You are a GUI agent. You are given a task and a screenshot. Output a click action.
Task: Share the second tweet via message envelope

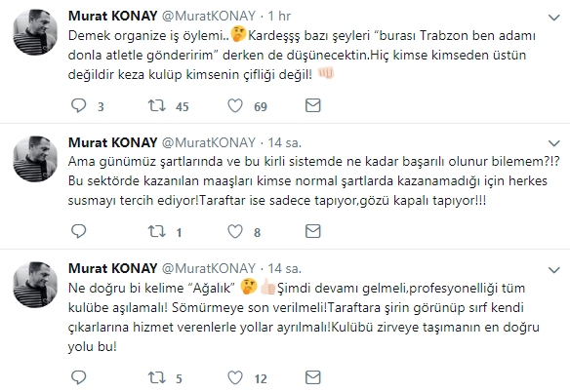312,231
